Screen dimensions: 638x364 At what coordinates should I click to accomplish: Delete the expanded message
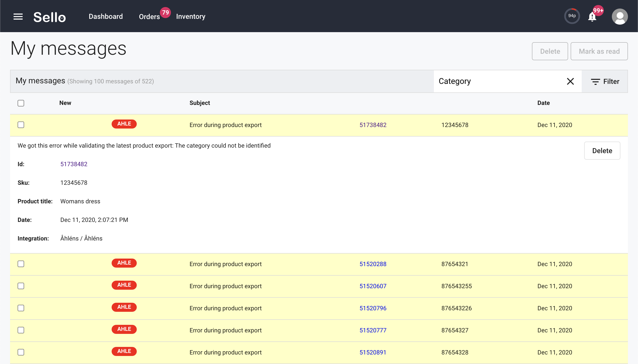point(602,151)
